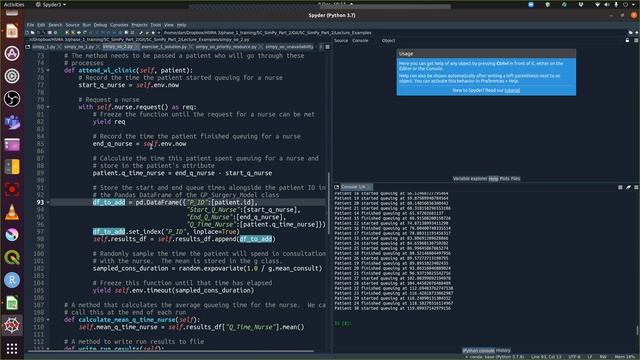Close the simpy_1.py editor tab

click(60, 47)
